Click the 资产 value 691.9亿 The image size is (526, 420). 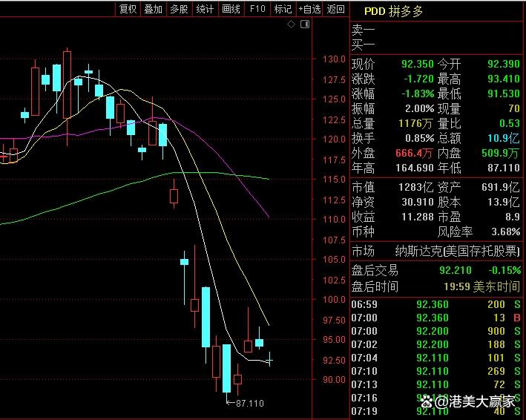coord(501,187)
